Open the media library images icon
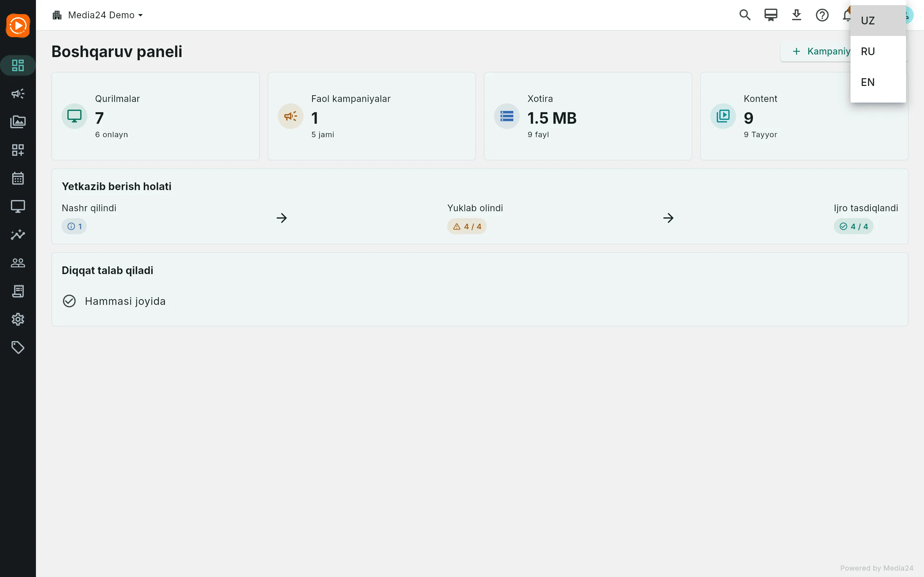 (18, 122)
